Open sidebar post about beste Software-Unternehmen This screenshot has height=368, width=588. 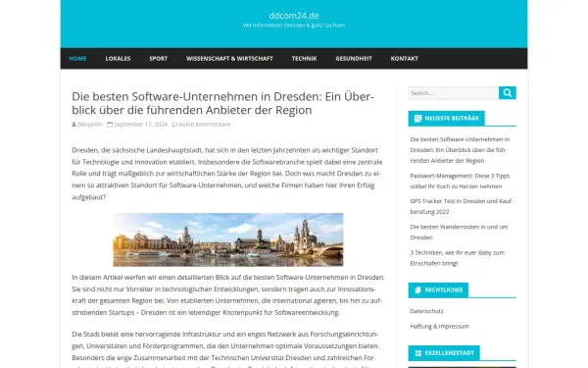(x=460, y=150)
